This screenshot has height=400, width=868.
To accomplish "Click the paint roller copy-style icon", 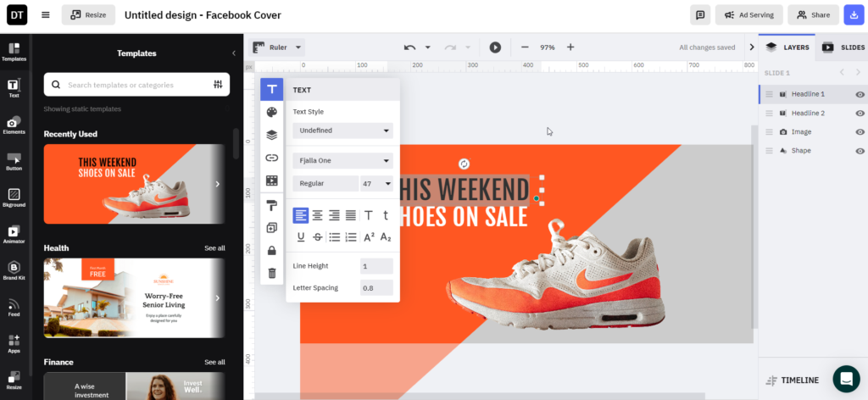I will pos(272,206).
